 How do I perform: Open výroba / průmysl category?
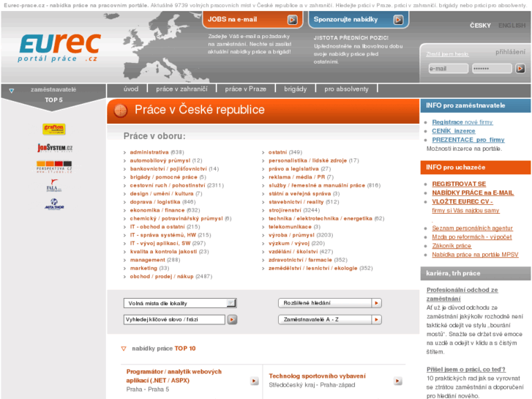click(291, 235)
